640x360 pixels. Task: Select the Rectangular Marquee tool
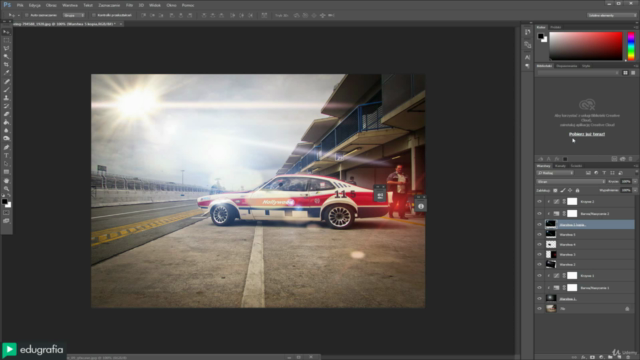(6, 40)
